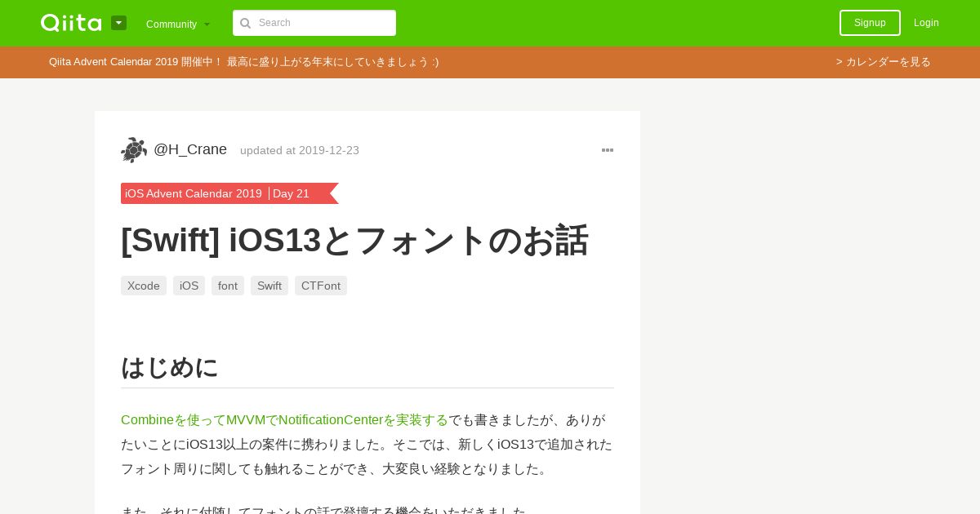Click the updated at 2019-12-23 text
The height and width of the screenshot is (514, 980).
point(300,150)
